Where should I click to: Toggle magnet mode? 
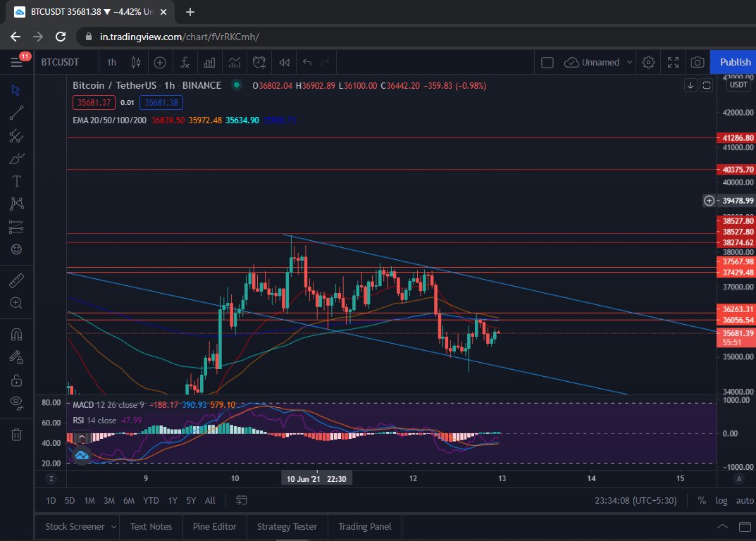16,334
